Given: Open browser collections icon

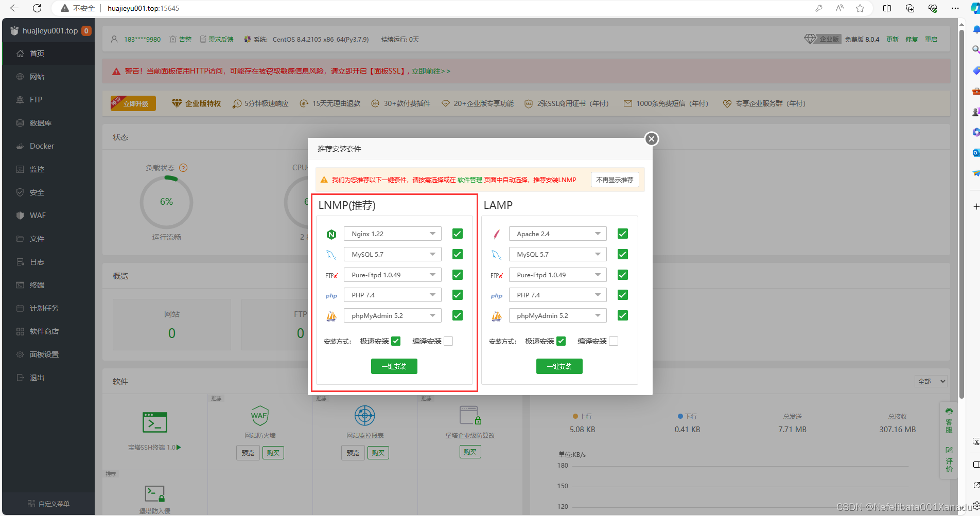Looking at the screenshot, I should point(910,8).
